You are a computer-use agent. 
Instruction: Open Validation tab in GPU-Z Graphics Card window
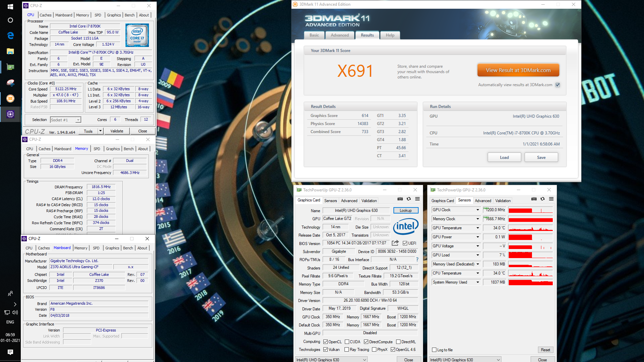(369, 201)
